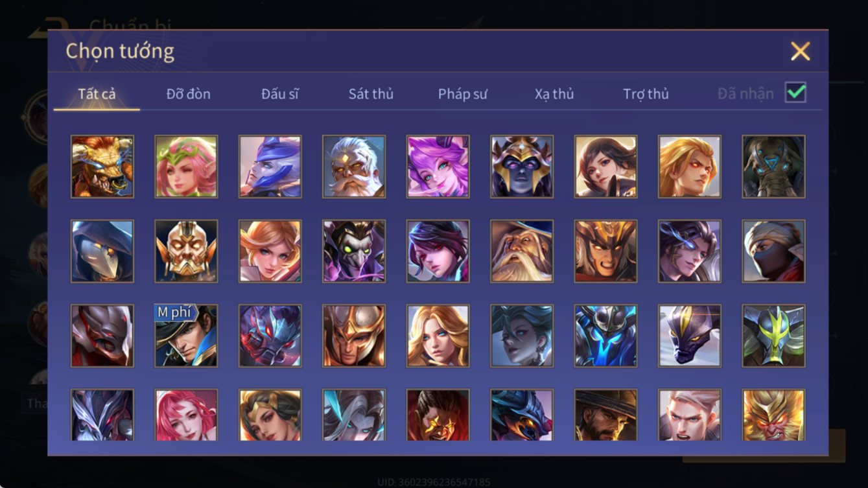Select the purple-haired girl hero portrait
Screen dimensions: 868x488
pyautogui.click(x=438, y=167)
